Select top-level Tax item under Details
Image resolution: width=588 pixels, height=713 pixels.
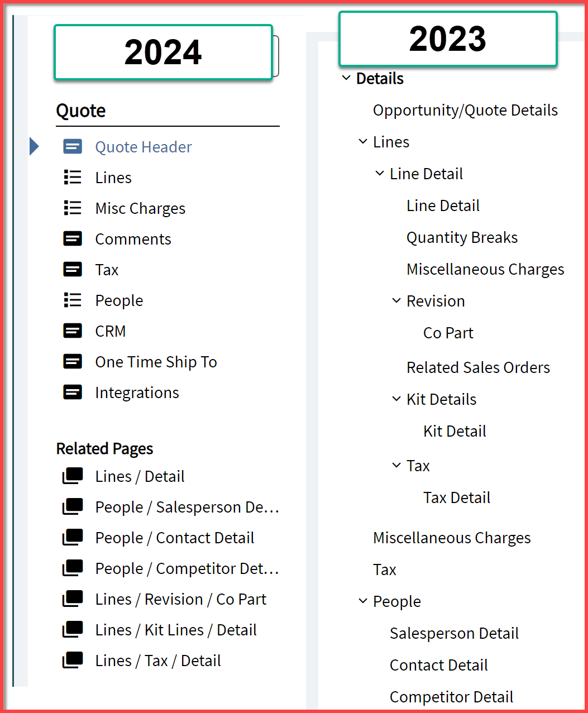385,570
